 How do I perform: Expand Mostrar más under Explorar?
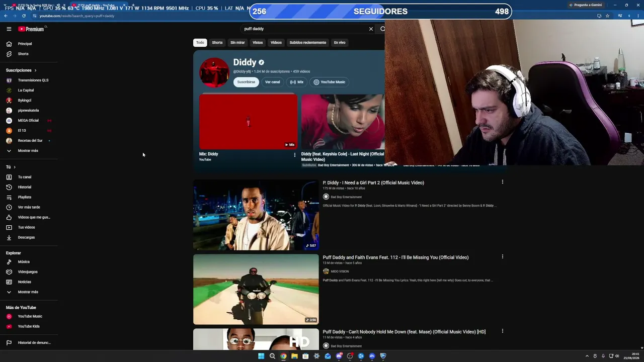click(x=28, y=292)
